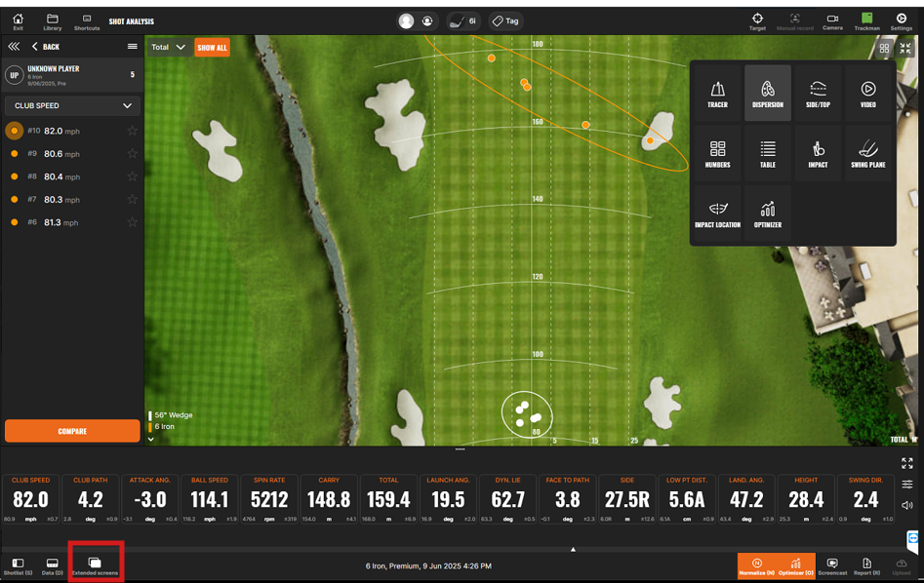
Task: Select the Swing Plane view
Action: pyautogui.click(x=867, y=153)
